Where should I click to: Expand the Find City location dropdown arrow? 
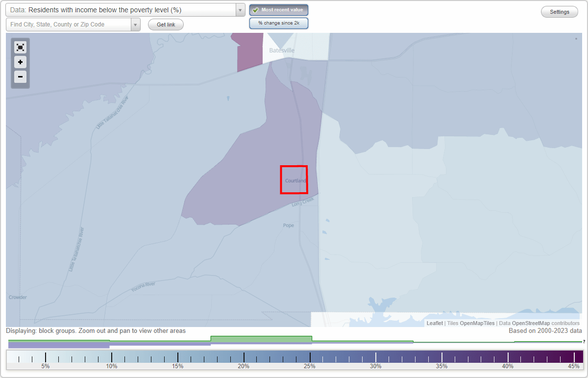point(136,24)
